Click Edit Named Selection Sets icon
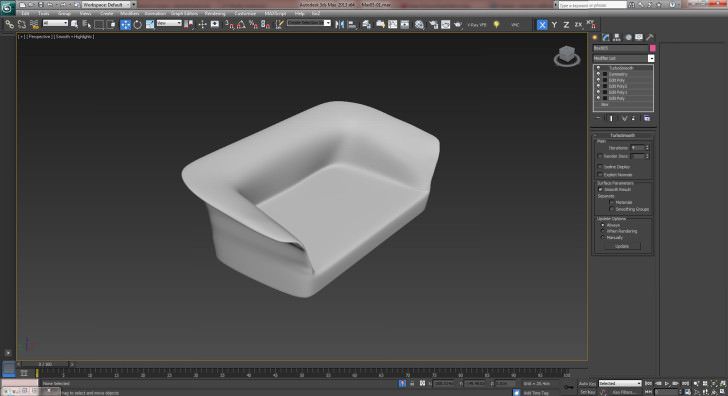This screenshot has height=396, width=728. click(x=279, y=24)
